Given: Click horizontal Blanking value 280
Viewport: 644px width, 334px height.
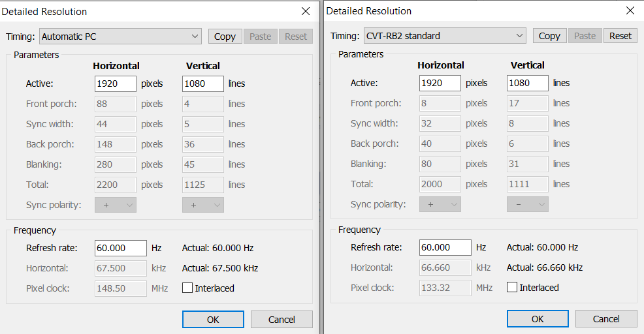Looking at the screenshot, I should coord(116,164).
